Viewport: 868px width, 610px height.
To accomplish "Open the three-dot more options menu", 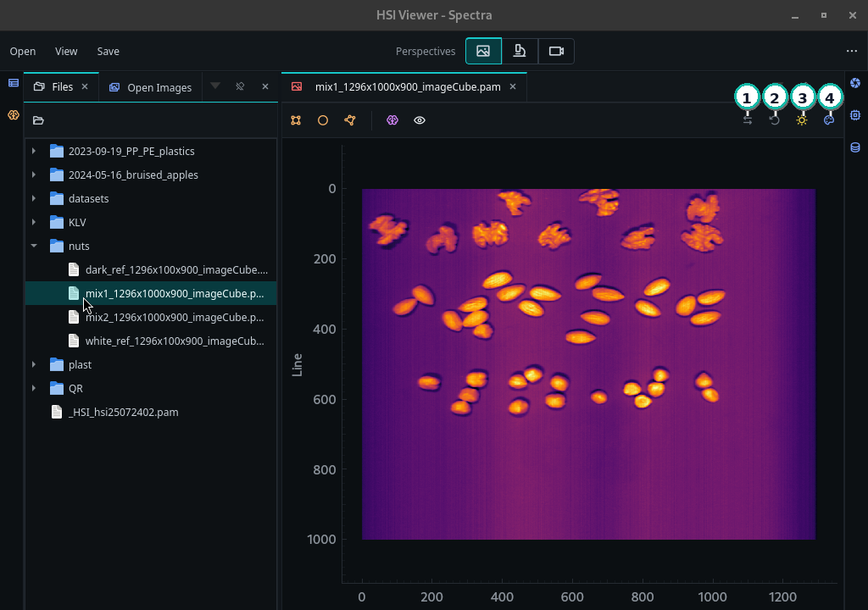I will pos(851,51).
